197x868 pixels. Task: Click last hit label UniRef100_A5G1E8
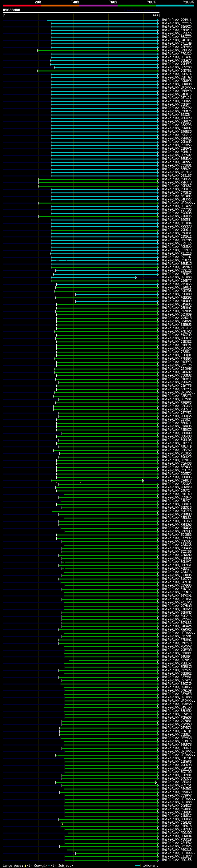point(176,860)
